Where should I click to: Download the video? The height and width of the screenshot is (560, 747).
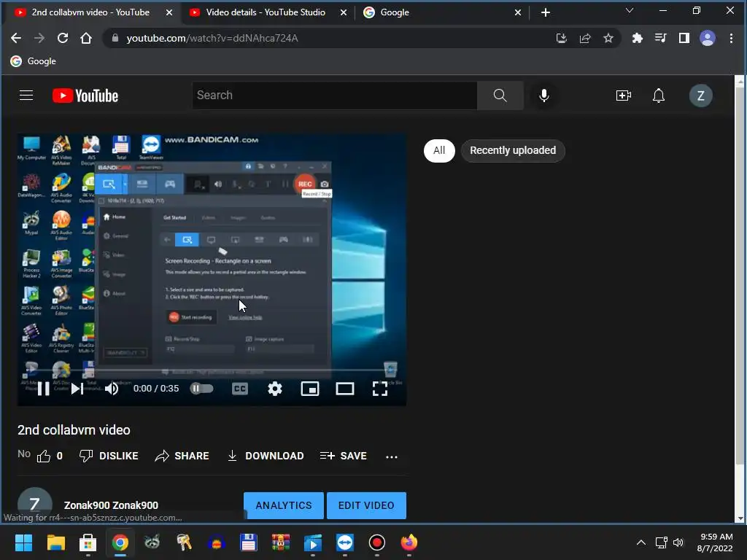point(266,456)
